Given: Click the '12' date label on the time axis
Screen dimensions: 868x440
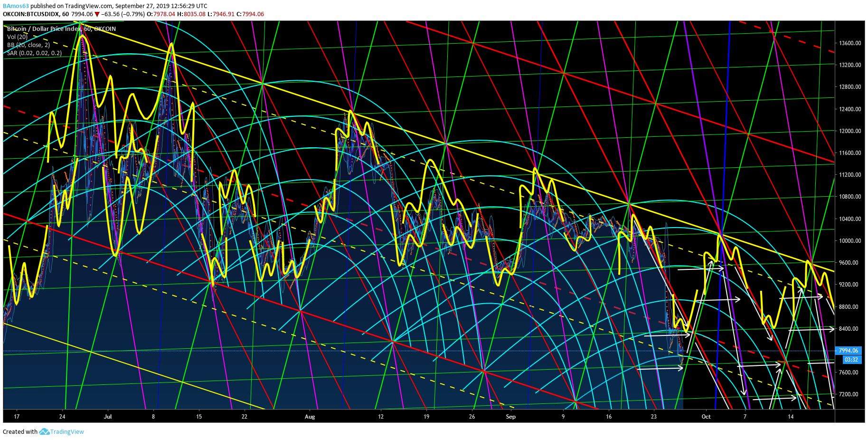Looking at the screenshot, I should (381, 417).
